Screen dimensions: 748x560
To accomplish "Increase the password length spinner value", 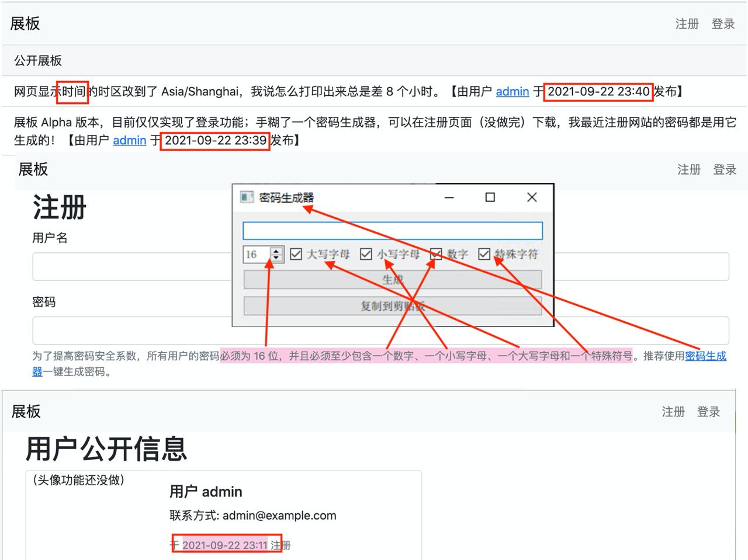I will pyautogui.click(x=277, y=251).
